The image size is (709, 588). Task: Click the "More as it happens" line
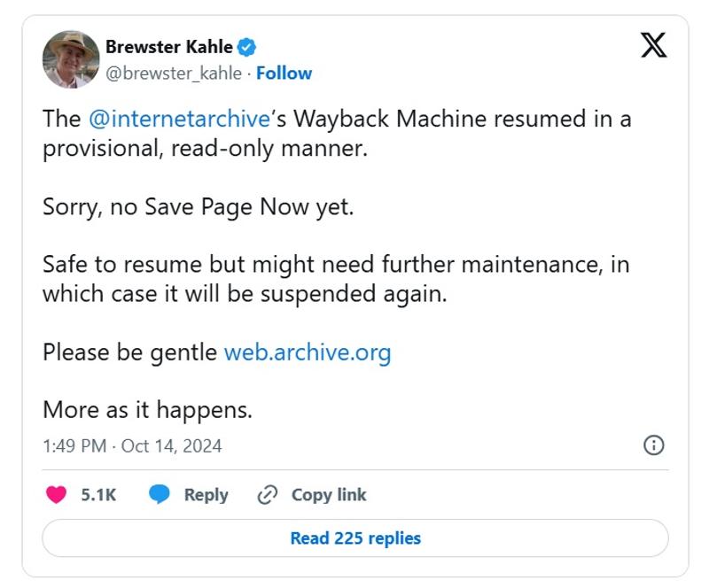[148, 410]
